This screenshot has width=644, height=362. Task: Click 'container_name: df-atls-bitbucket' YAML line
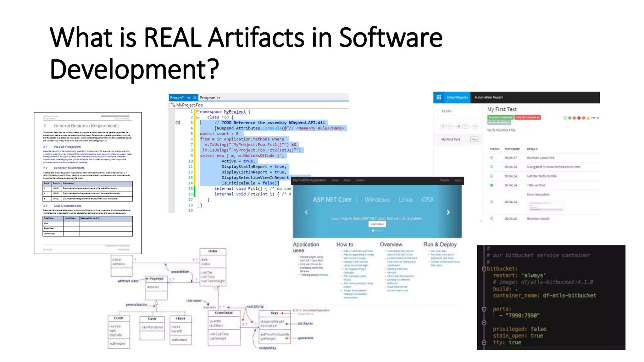point(544,295)
